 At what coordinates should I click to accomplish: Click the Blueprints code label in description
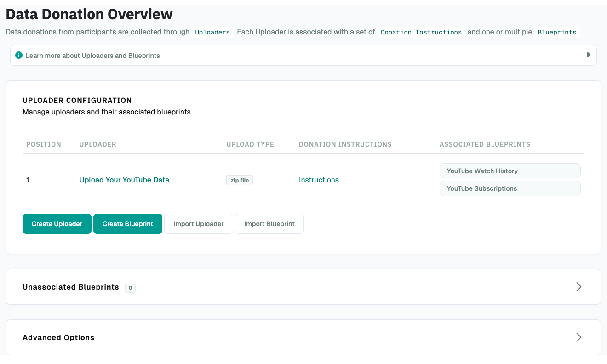coord(557,32)
